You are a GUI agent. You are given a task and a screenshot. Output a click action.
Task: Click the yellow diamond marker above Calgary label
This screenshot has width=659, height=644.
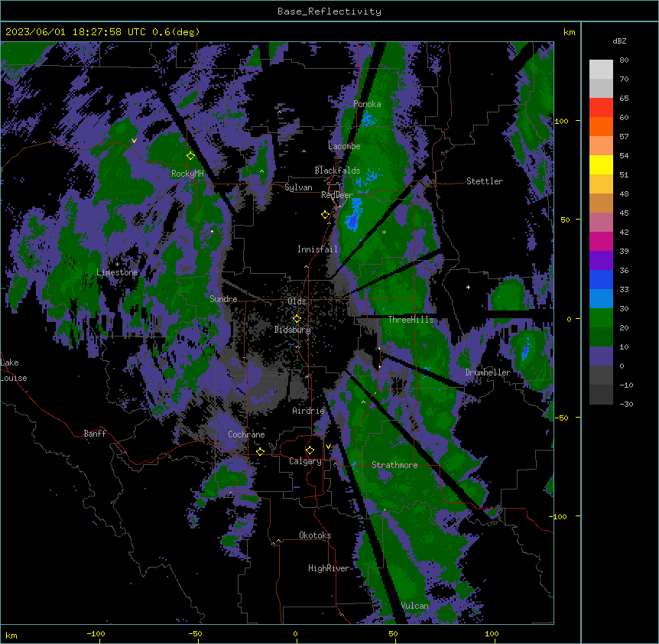point(310,450)
